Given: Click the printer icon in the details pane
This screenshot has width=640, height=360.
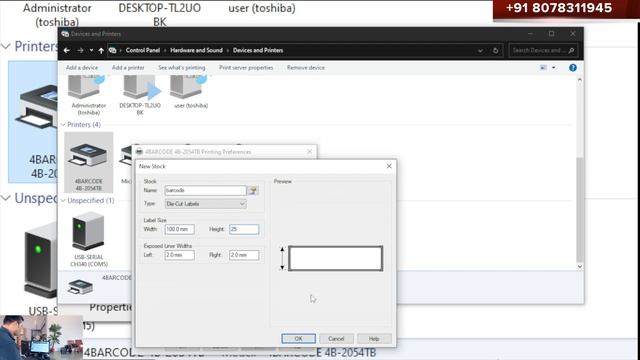Looking at the screenshot, I should pos(80,287).
